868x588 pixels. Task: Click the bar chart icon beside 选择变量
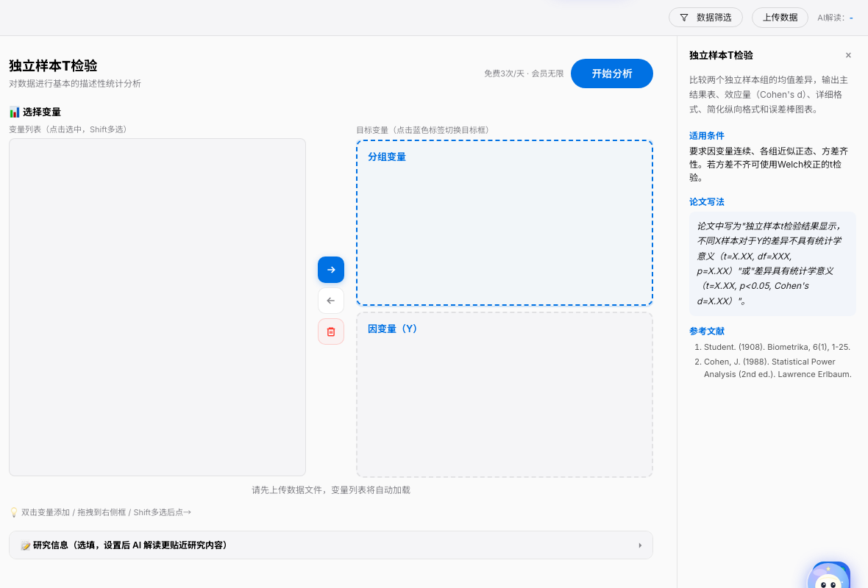coord(14,112)
